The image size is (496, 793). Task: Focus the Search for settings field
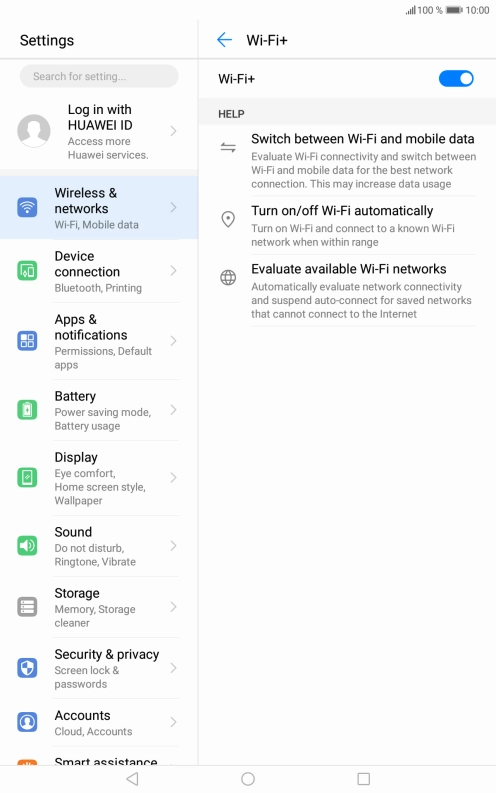(99, 76)
